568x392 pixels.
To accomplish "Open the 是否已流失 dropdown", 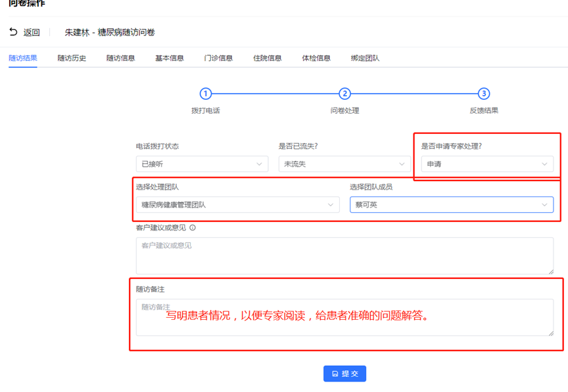I will [x=344, y=164].
